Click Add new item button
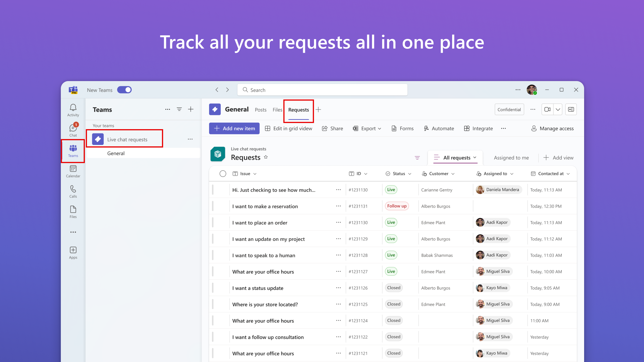Screen dimensions: 644x362 tap(234, 128)
